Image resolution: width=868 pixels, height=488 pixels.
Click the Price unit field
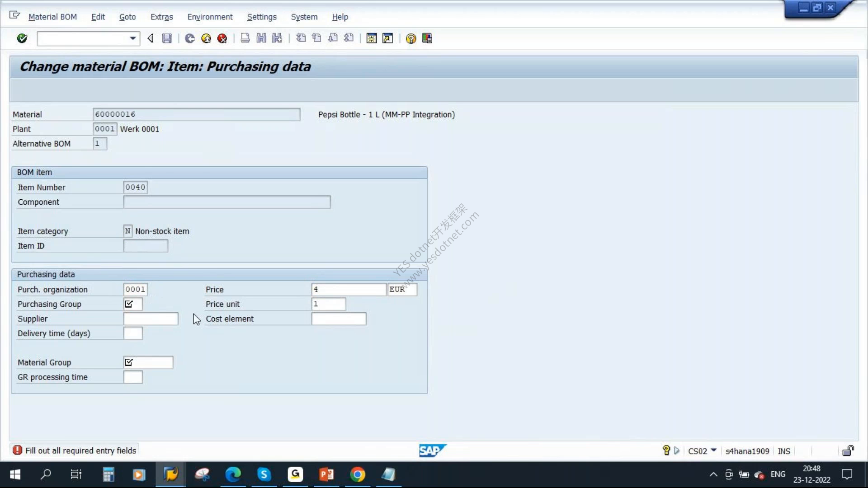point(329,304)
